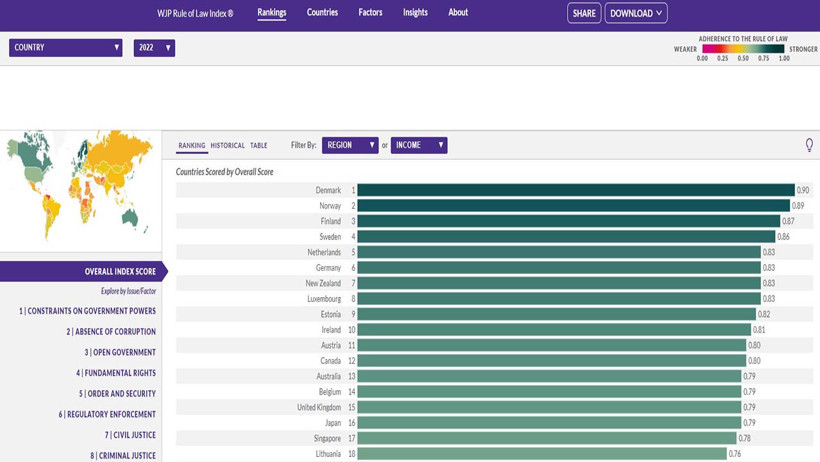
Task: Open the Insights menu item
Action: 415,13
